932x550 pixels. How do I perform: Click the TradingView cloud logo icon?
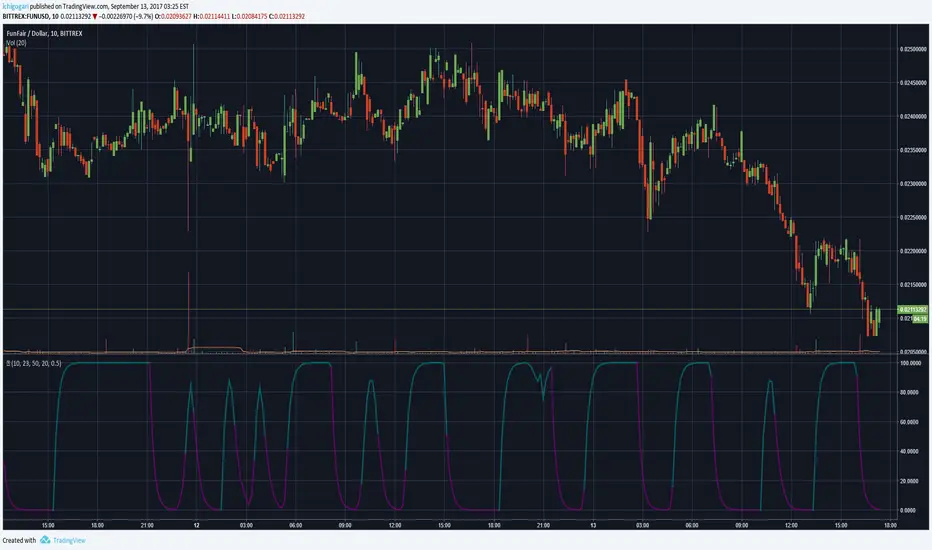tap(45, 540)
